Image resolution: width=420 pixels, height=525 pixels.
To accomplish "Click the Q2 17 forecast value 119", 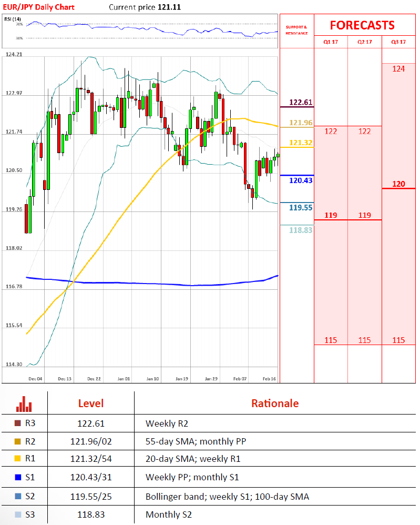I will pos(364,215).
